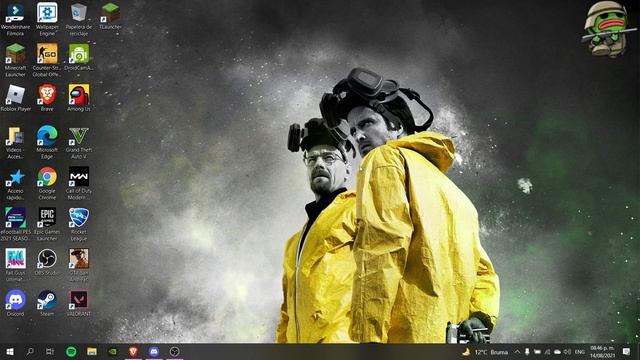
Task: Select the Papelera de reciclaje icon
Action: (78, 19)
